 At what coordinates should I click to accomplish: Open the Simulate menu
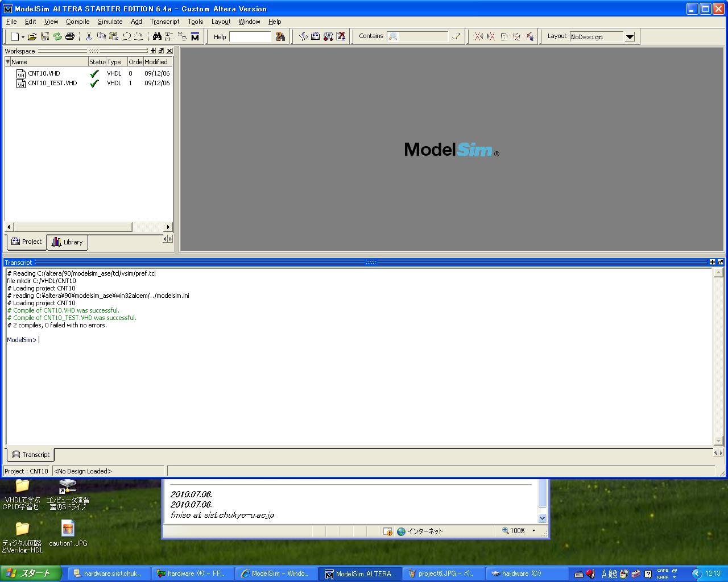(x=110, y=22)
